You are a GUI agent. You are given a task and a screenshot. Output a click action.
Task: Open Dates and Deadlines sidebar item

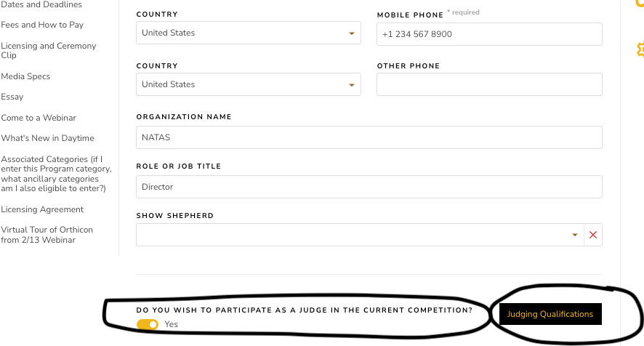pos(41,4)
